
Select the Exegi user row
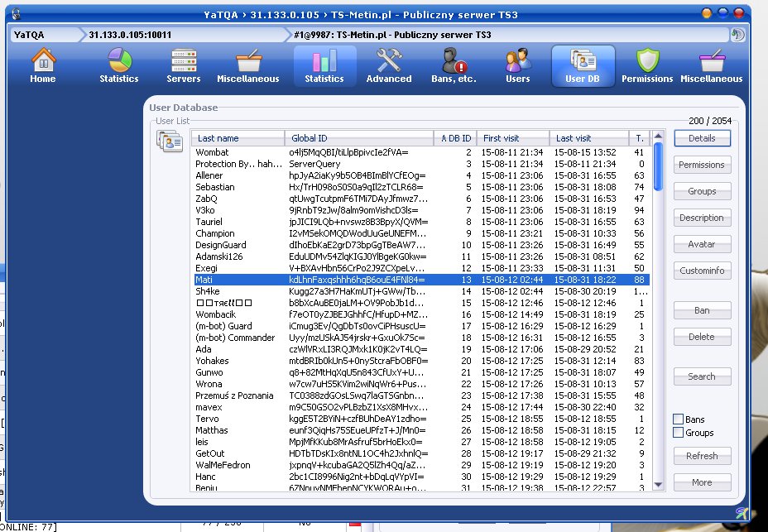coord(422,268)
